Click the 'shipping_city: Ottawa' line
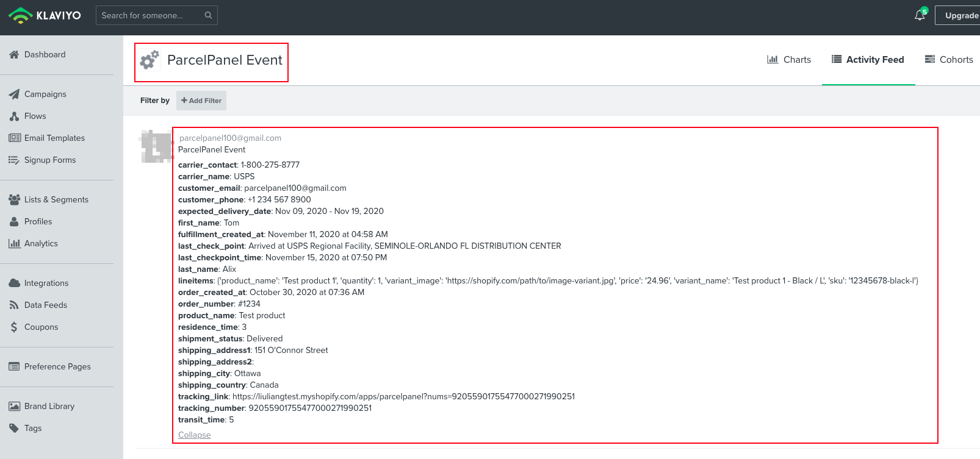980x459 pixels. point(220,373)
